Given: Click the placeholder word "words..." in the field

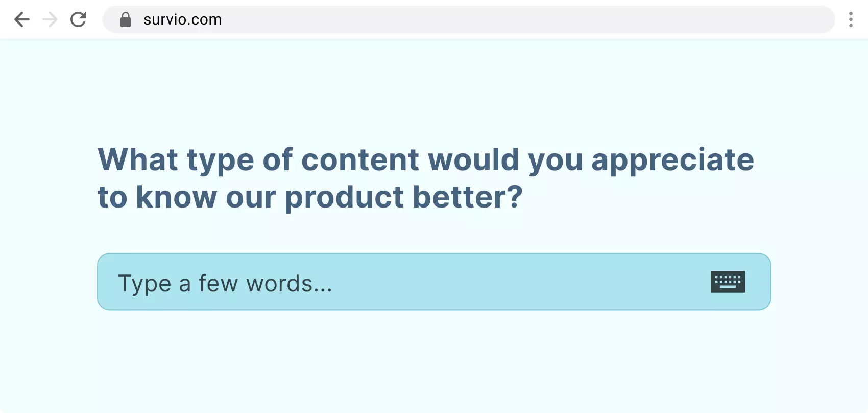Looking at the screenshot, I should (x=289, y=284).
